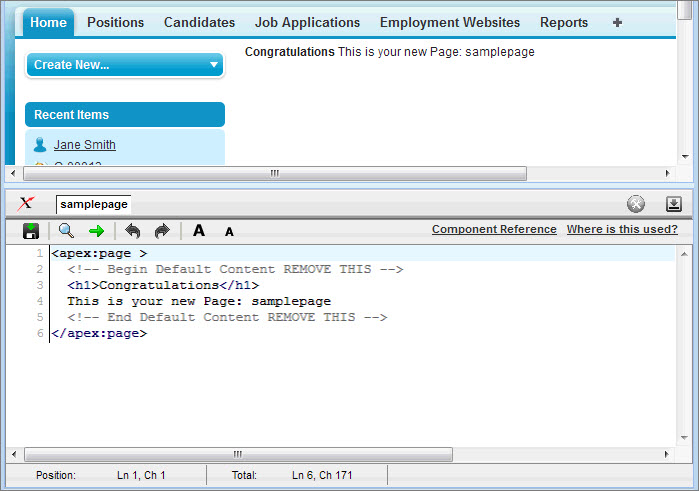This screenshot has height=491, width=699.
Task: Click the Ln 1, Ch 1 position status
Action: tap(141, 475)
